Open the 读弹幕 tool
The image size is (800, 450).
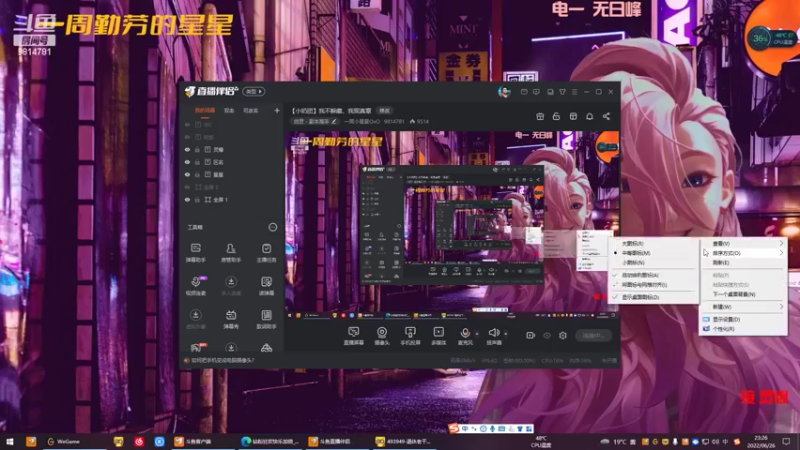click(266, 286)
